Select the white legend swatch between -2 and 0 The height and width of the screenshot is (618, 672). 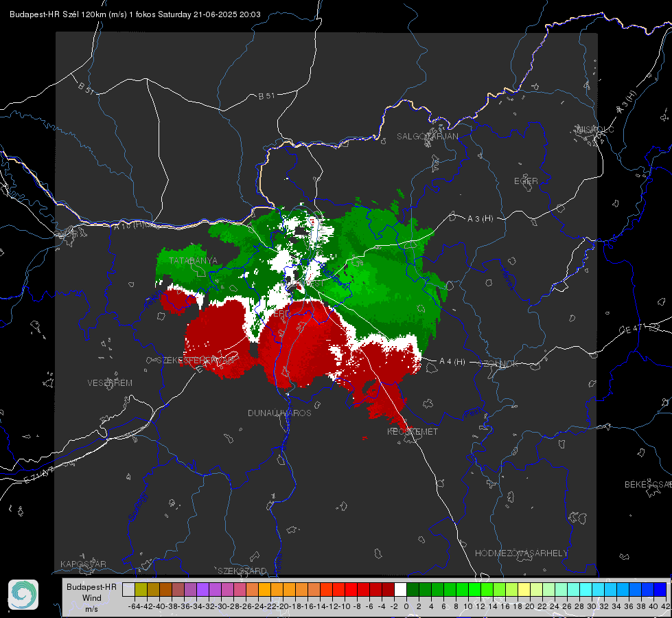(x=400, y=589)
